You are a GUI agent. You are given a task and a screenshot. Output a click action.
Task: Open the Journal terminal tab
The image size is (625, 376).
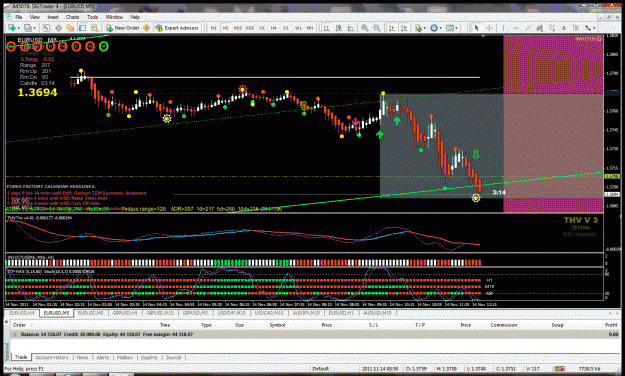[x=173, y=358]
